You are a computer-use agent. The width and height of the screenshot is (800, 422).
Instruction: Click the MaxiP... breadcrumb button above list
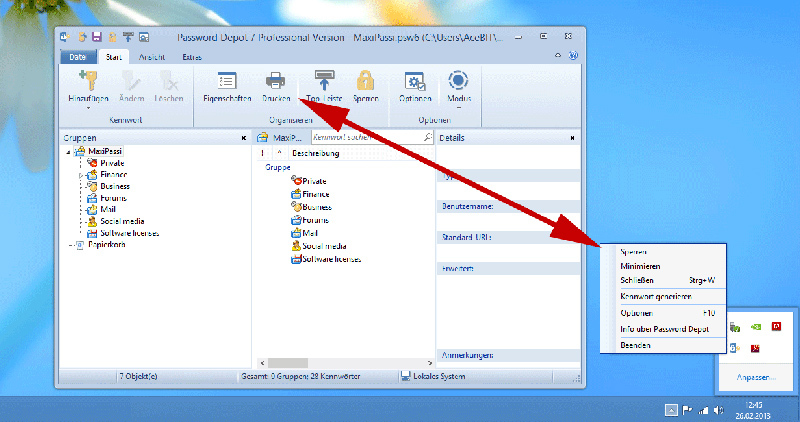[280, 137]
